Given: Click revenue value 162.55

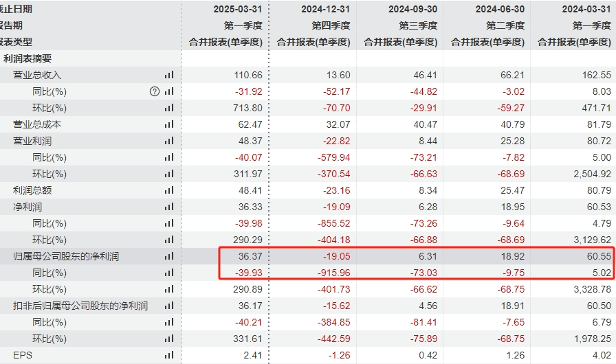Looking at the screenshot, I should point(597,75).
